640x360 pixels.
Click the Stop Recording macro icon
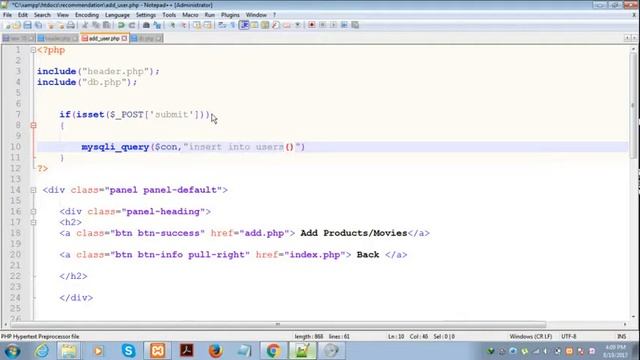(322, 25)
